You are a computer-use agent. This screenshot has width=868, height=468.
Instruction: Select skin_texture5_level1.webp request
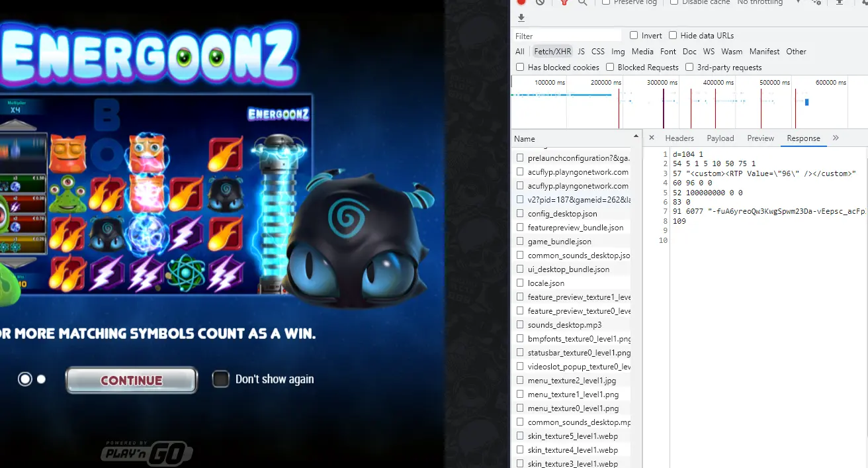(x=572, y=436)
